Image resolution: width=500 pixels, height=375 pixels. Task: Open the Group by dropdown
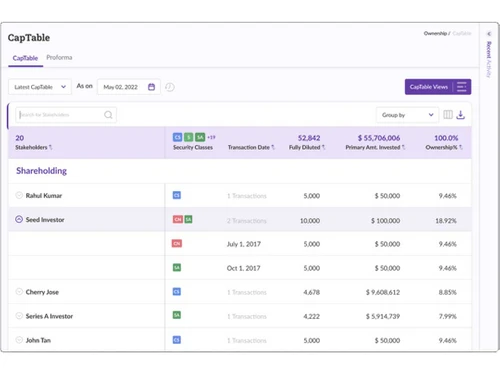pos(407,115)
